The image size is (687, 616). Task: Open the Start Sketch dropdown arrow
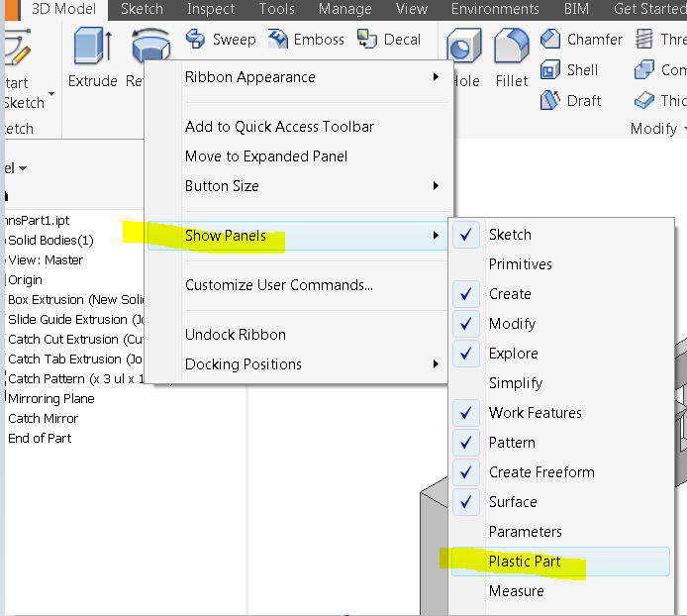51,93
